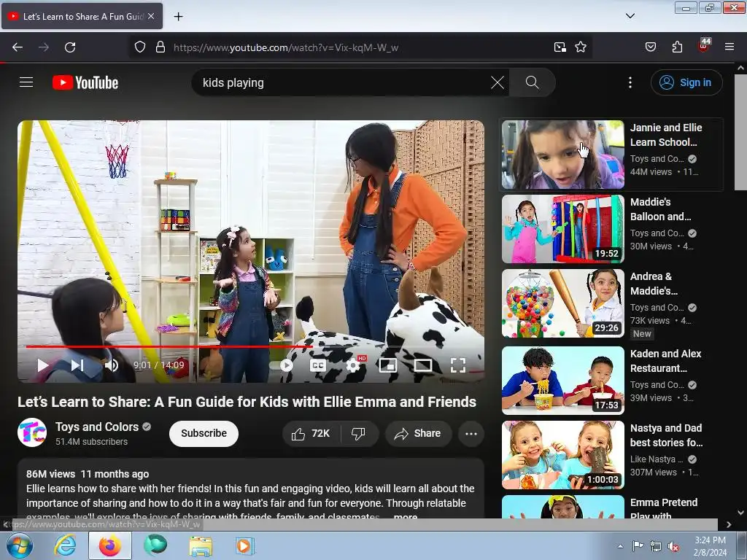Reload the current page
This screenshot has width=747, height=560.
(x=70, y=47)
